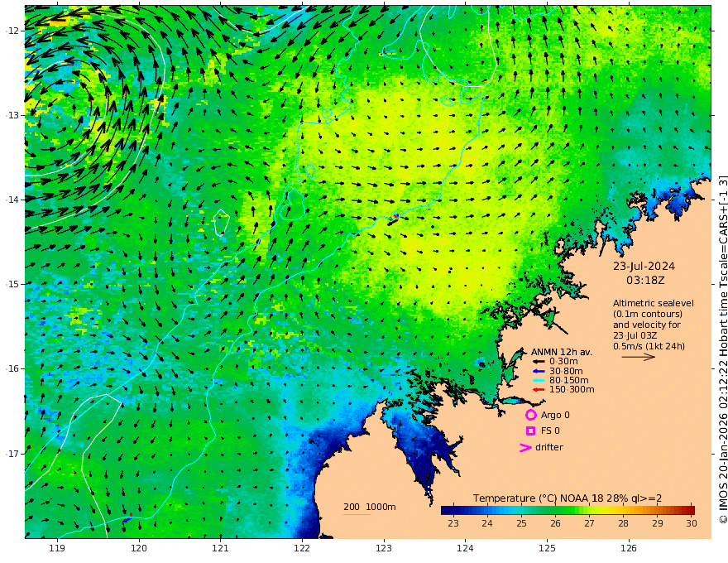Screen dimensions: 728x563
Task: Click the magenta Argo circle legend symbol
Action: coord(530,415)
